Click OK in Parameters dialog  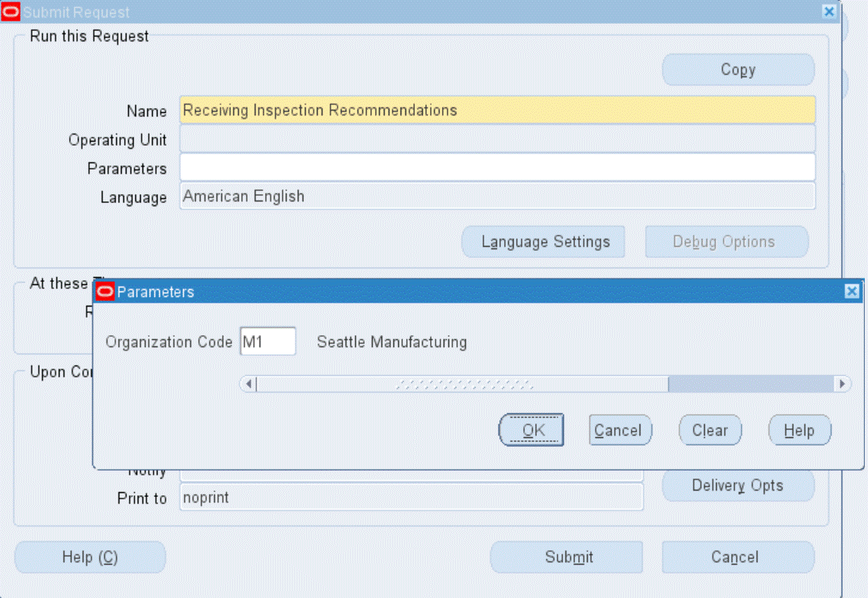click(x=531, y=430)
